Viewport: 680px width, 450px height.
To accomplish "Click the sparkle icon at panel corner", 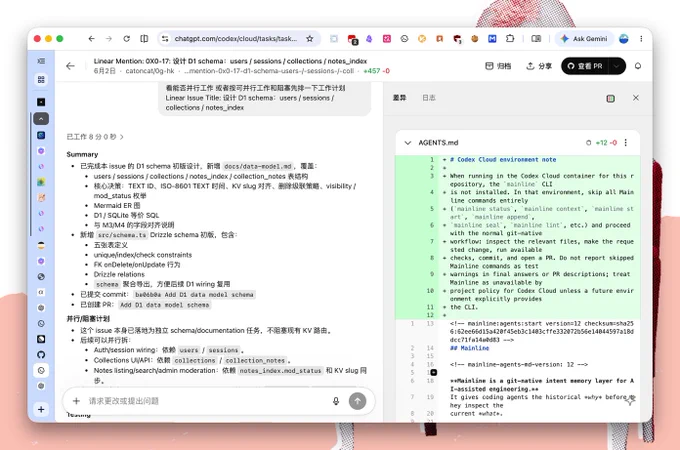I will tap(630, 401).
